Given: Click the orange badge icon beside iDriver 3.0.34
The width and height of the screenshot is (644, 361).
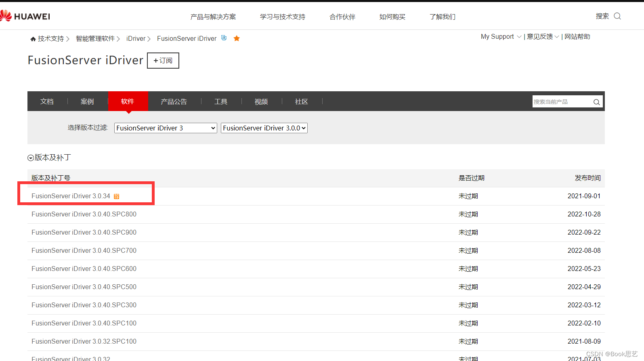Looking at the screenshot, I should (x=116, y=196).
